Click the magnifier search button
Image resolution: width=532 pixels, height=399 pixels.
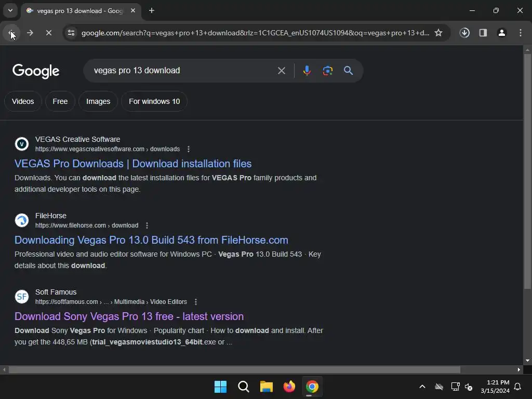point(349,71)
